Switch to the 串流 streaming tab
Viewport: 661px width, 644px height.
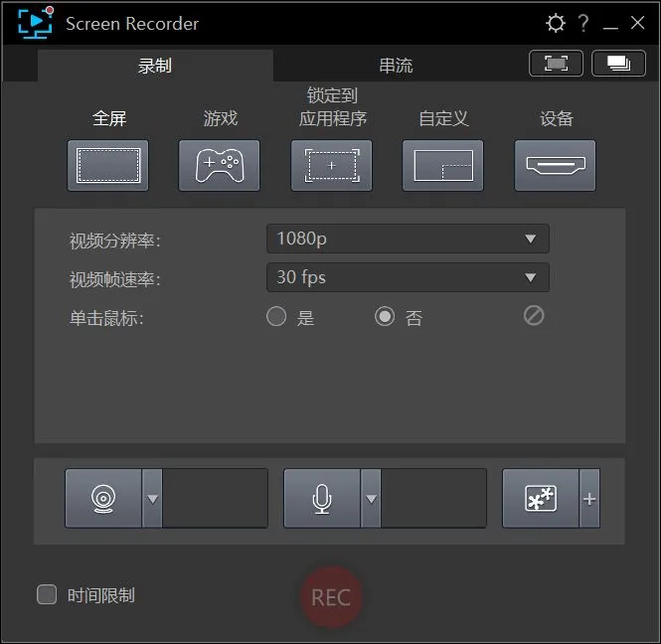(x=396, y=66)
